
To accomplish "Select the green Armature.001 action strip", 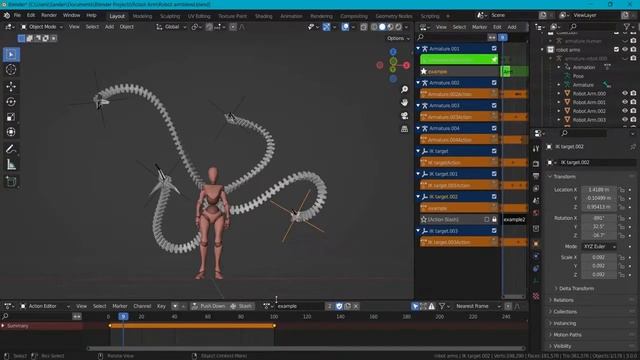I will point(459,60).
